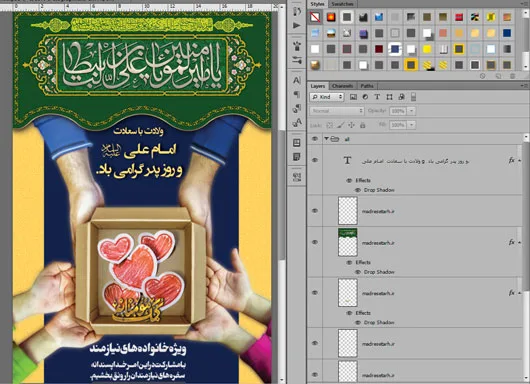Open the History panel icon in the dock
530x384 pixels.
click(297, 11)
